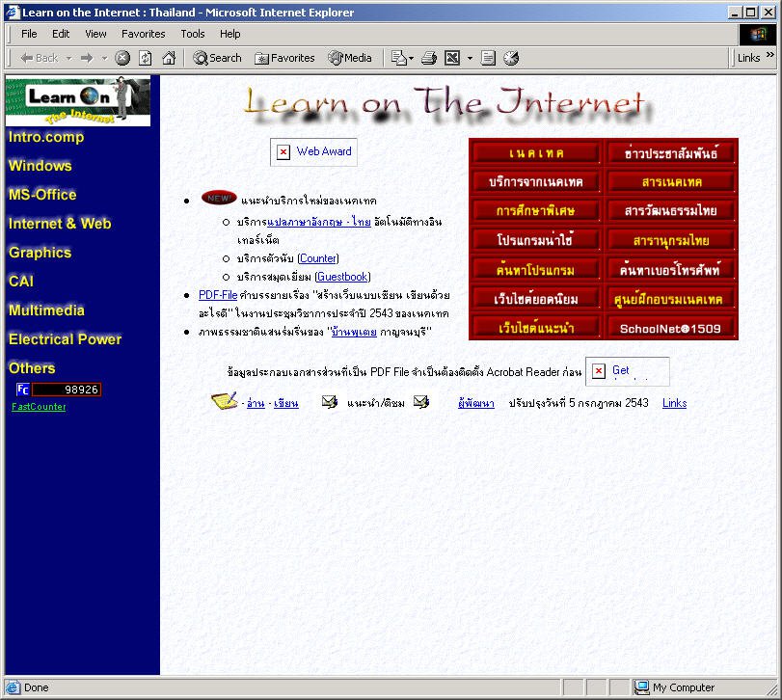This screenshot has width=782, height=700.
Task: Click the SchoolNet@1509 button
Action: click(x=671, y=328)
